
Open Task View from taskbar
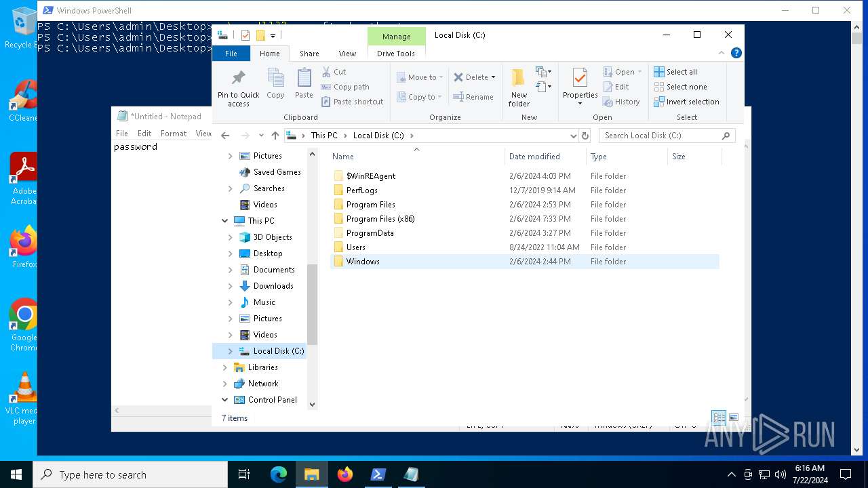click(x=244, y=474)
